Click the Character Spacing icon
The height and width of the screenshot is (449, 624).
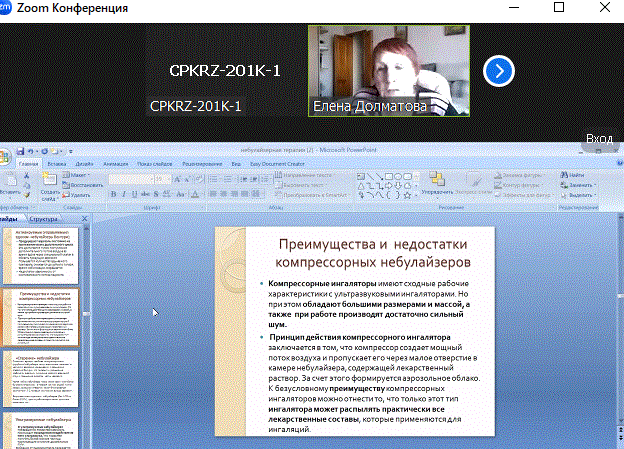[167, 194]
